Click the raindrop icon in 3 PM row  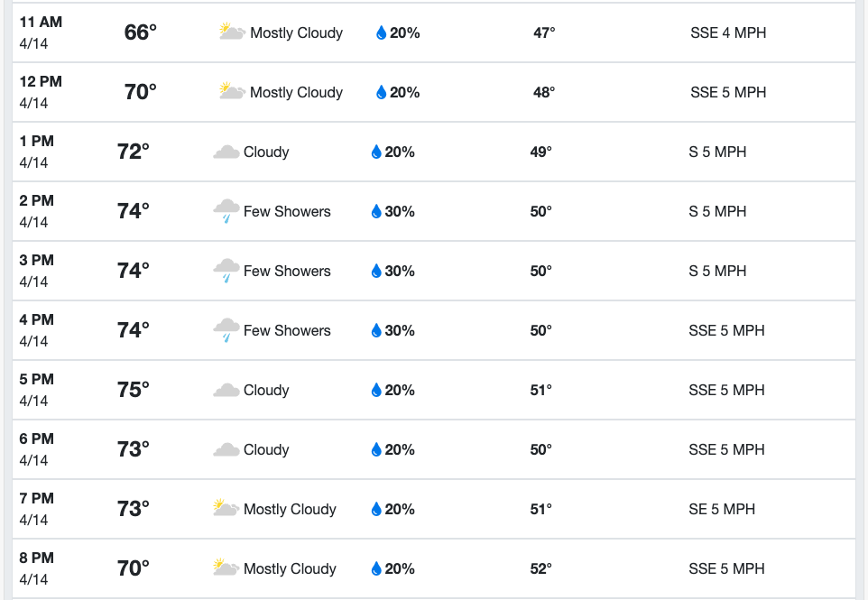376,272
